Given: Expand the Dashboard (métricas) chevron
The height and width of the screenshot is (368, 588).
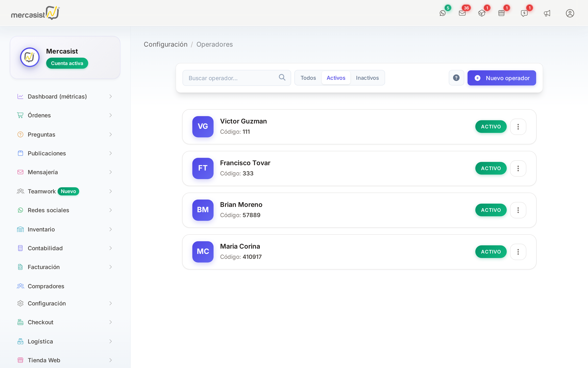Looking at the screenshot, I should click(110, 96).
